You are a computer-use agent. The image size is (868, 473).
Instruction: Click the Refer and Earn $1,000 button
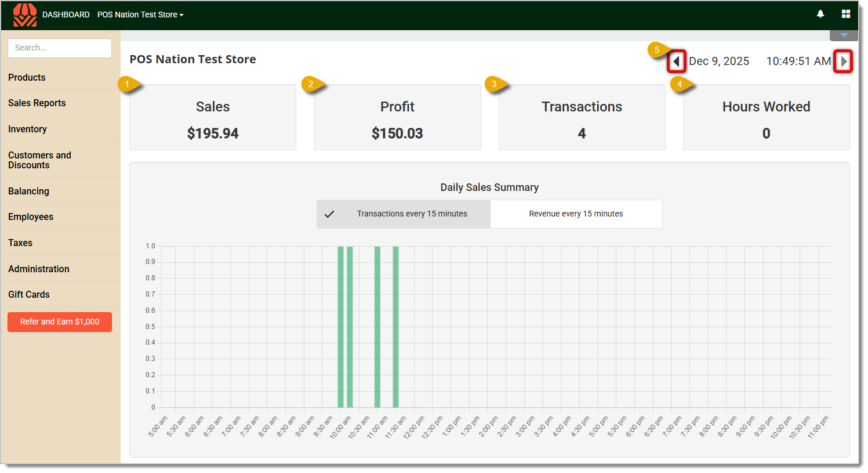60,322
